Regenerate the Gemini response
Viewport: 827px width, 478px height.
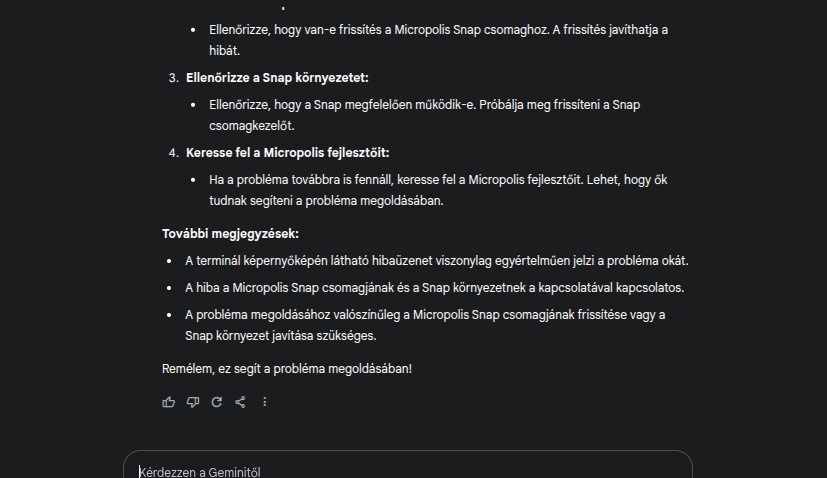[x=216, y=402]
